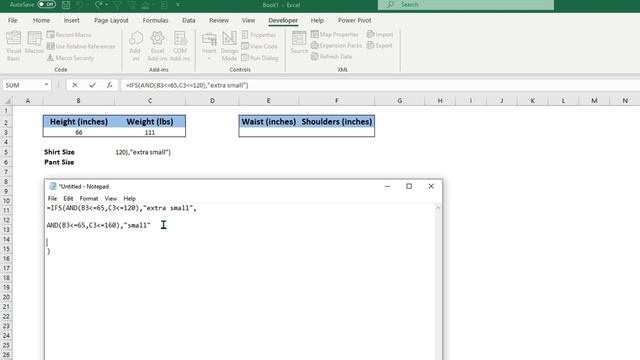Image resolution: width=640 pixels, height=360 pixels.
Task: Confirm the formula with the checkmark
Action: pos(93,85)
